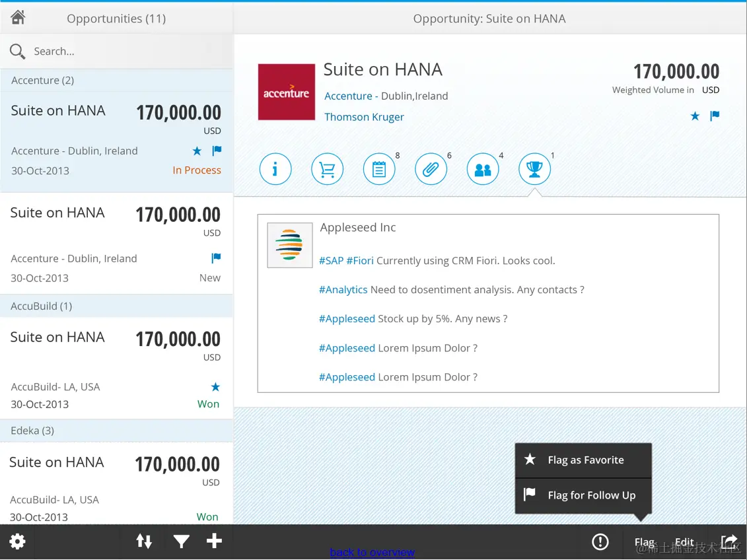This screenshot has width=747, height=560.
Task: Click the Flag button in footer
Action: coord(644,542)
